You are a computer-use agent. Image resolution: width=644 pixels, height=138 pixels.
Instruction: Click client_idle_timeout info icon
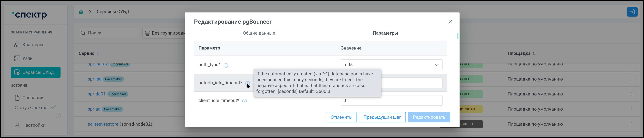coord(244,101)
